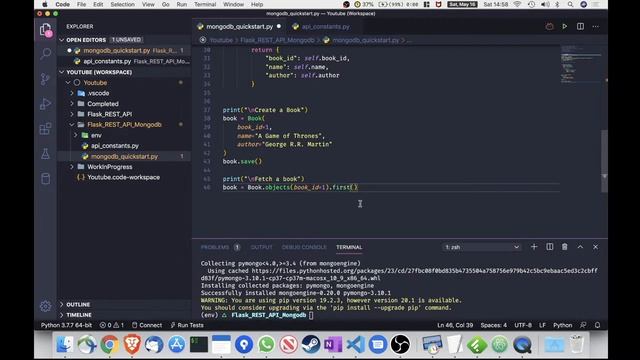This screenshot has width=640, height=360.
Task: Open Youtube.code-workspace file
Action: coord(123,178)
